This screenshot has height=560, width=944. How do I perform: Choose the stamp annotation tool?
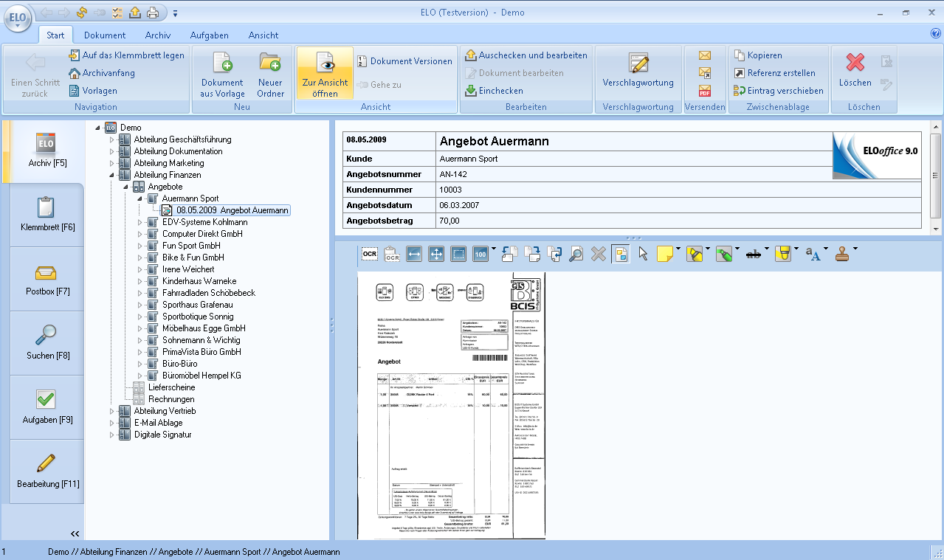[842, 254]
